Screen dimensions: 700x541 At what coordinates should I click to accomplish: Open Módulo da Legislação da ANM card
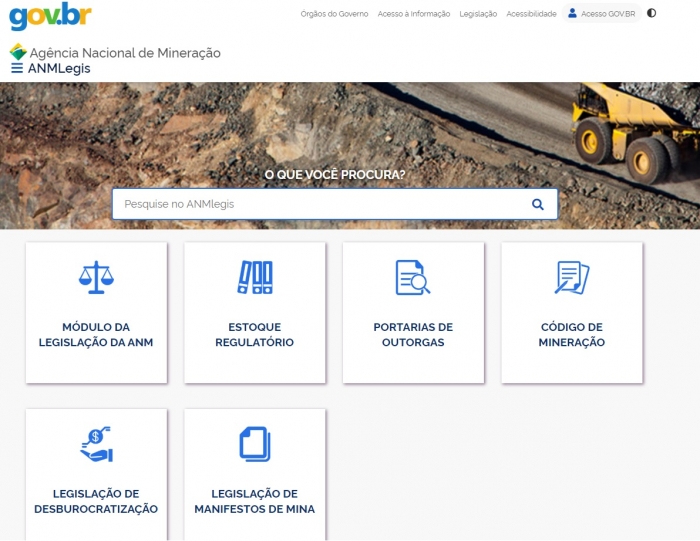[96, 312]
